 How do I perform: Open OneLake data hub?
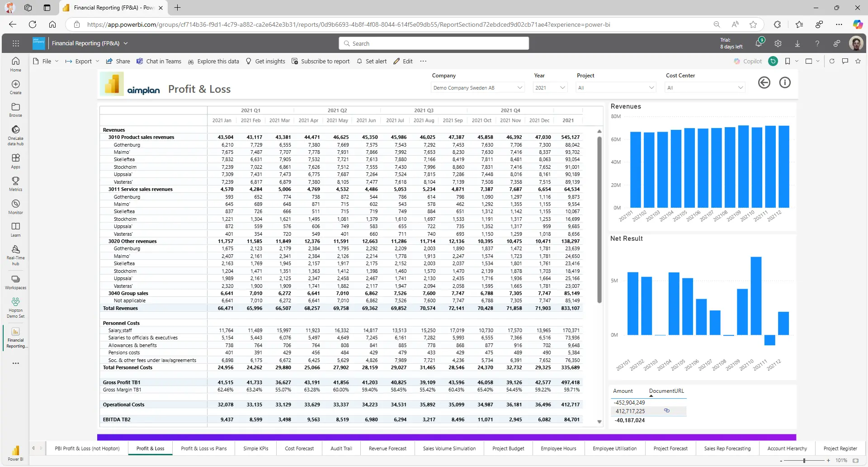16,135
